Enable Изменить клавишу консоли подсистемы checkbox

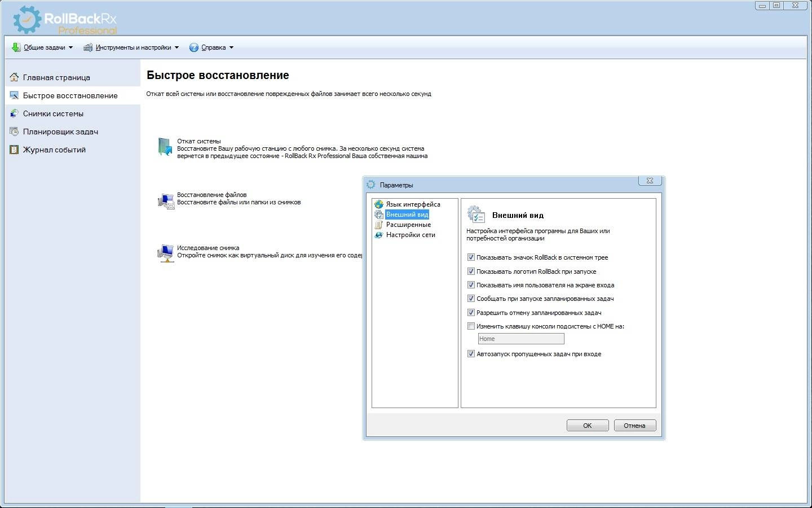coord(471,326)
